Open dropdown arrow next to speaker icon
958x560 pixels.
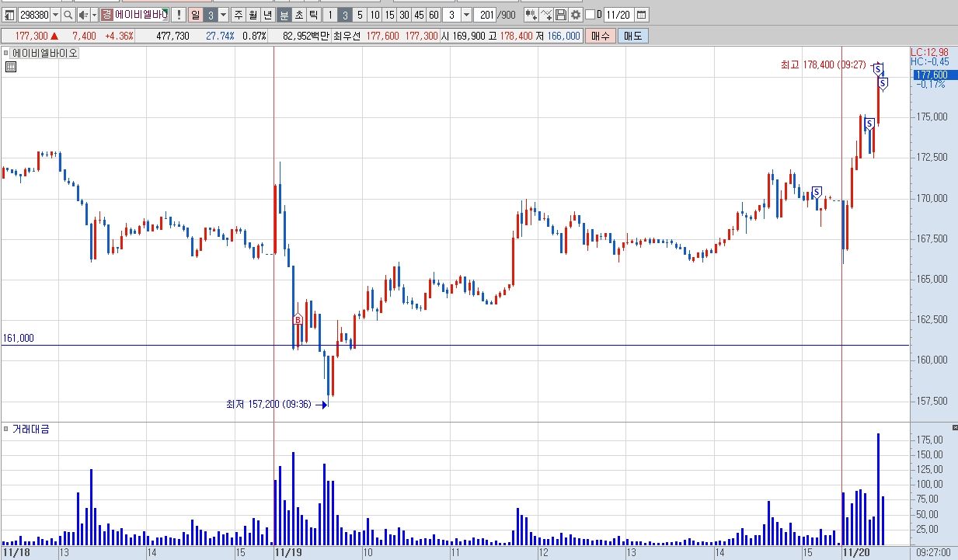pyautogui.click(x=95, y=15)
